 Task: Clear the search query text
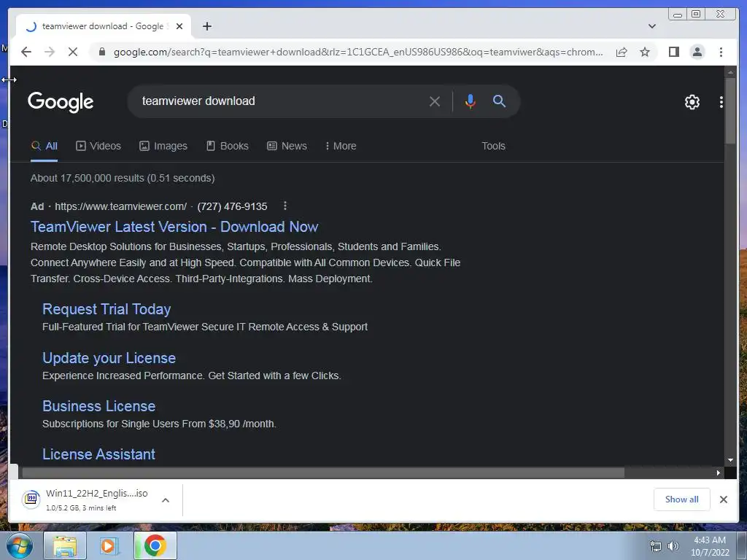coord(434,101)
